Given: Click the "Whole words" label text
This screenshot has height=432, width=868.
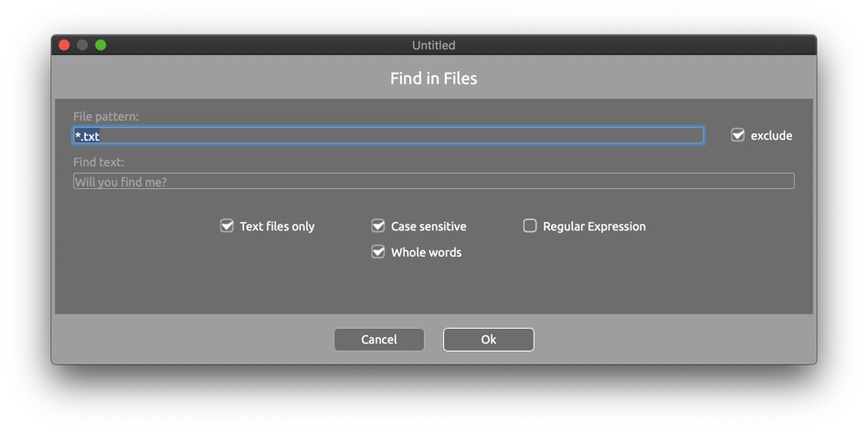Looking at the screenshot, I should [426, 253].
